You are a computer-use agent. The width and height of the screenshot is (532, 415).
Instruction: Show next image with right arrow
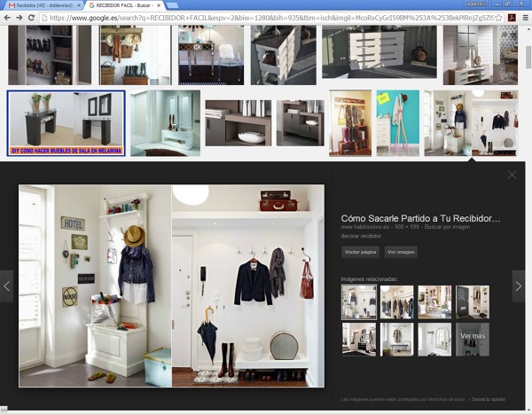pyautogui.click(x=519, y=286)
